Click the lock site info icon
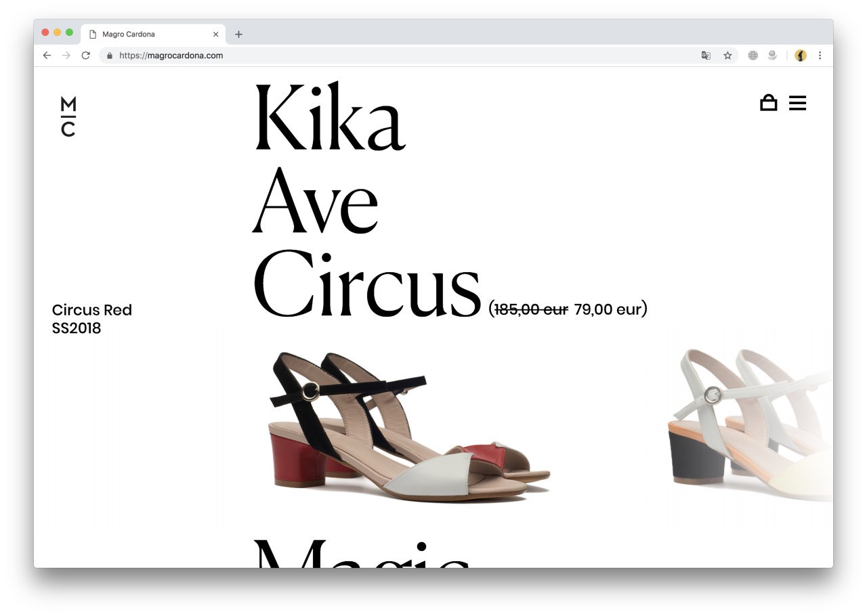This screenshot has height=616, width=867. coord(109,56)
